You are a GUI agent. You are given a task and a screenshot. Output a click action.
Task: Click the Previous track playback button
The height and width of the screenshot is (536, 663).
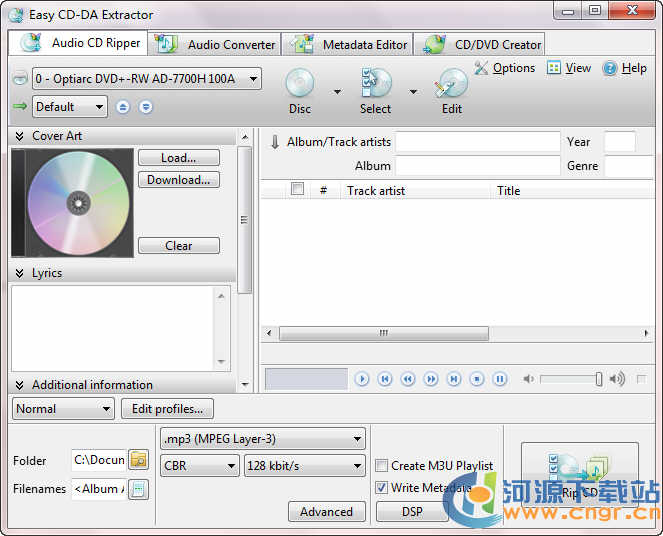click(385, 379)
